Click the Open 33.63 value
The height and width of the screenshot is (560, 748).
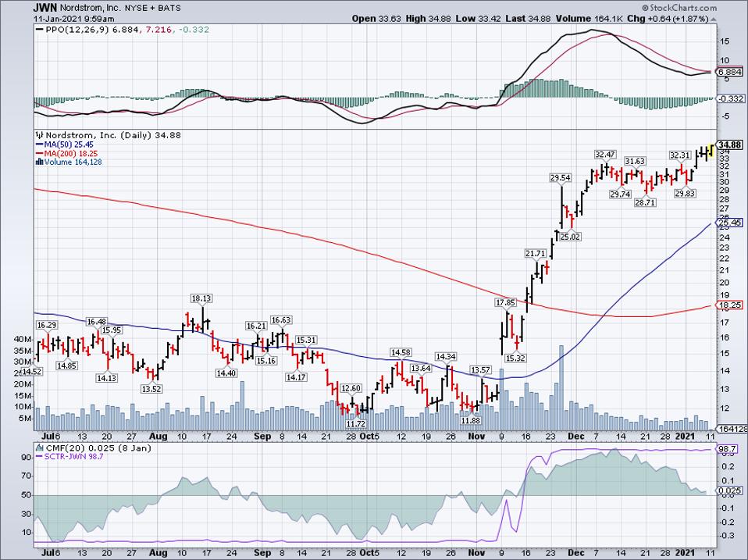377,19
